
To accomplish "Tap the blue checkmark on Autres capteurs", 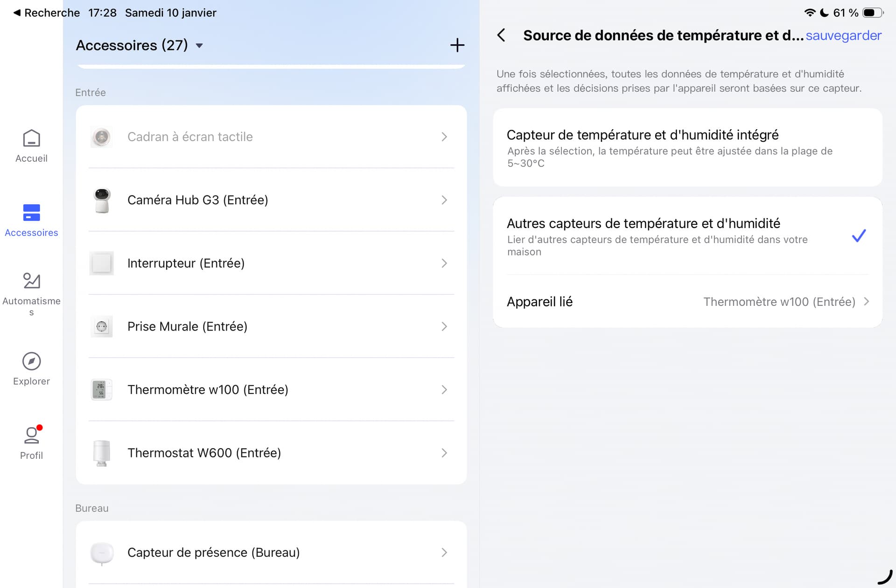I will (x=858, y=236).
